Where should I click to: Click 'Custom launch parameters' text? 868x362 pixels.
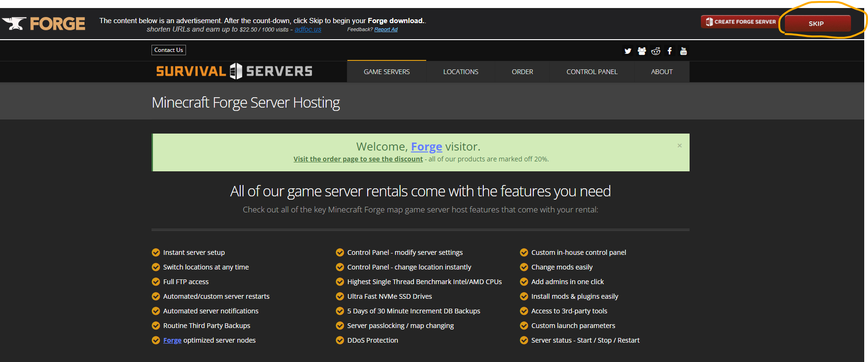pos(573,326)
